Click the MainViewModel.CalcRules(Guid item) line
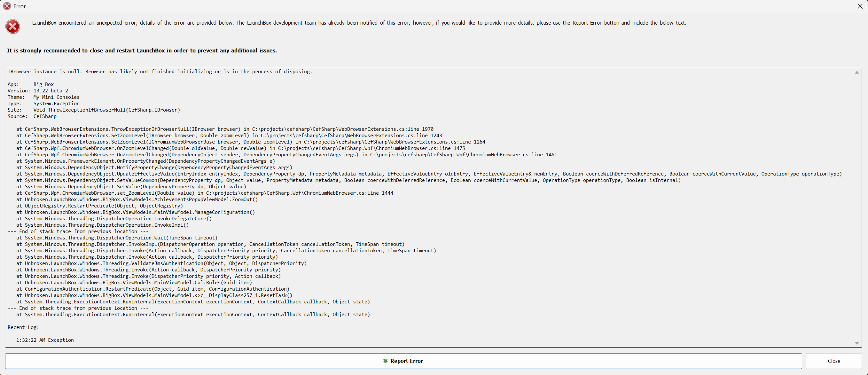 pyautogui.click(x=134, y=283)
